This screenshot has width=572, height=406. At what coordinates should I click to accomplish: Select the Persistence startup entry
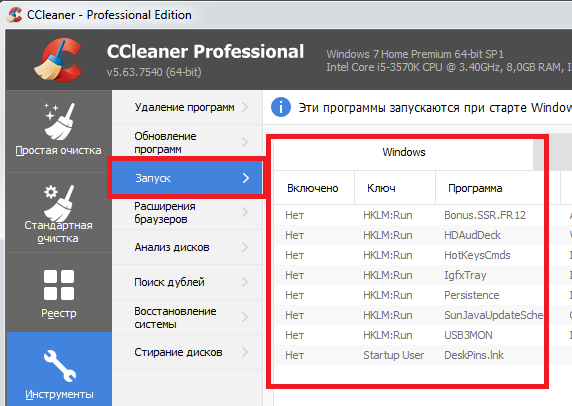tap(471, 295)
